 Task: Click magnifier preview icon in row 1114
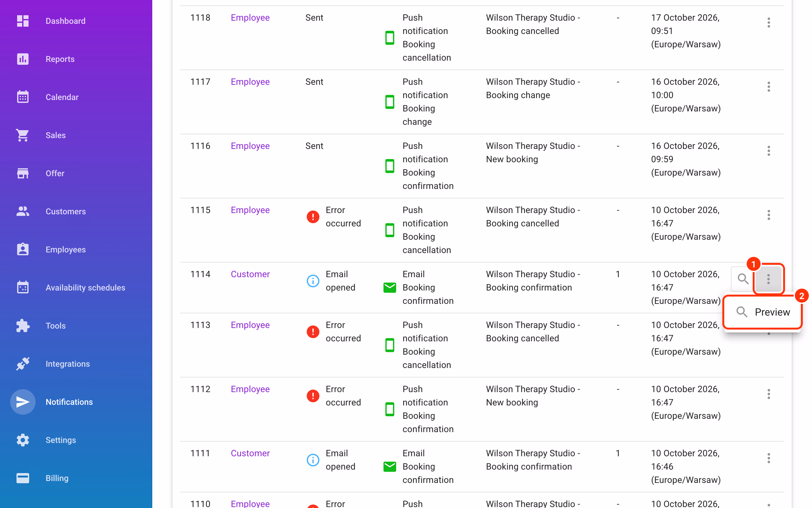tap(743, 279)
